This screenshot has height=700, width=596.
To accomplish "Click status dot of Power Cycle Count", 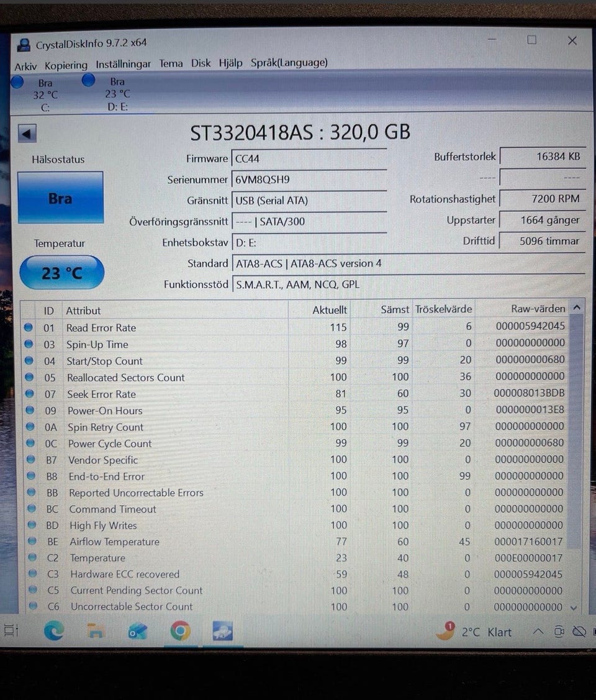I will [x=30, y=443].
